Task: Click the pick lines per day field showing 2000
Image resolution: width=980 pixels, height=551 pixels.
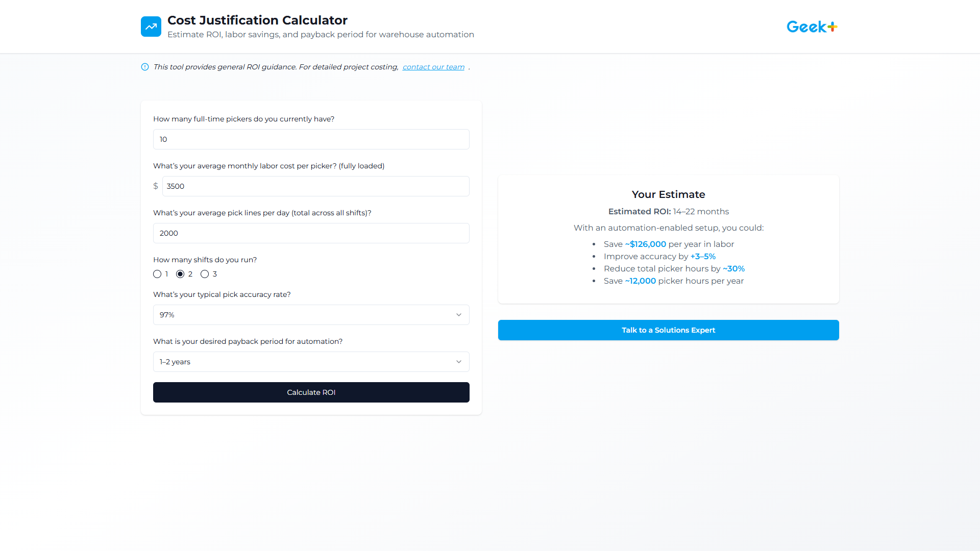Action: (311, 233)
